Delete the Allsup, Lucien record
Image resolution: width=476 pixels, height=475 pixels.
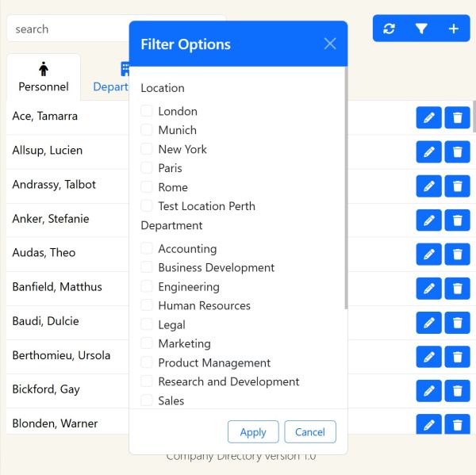coord(457,151)
